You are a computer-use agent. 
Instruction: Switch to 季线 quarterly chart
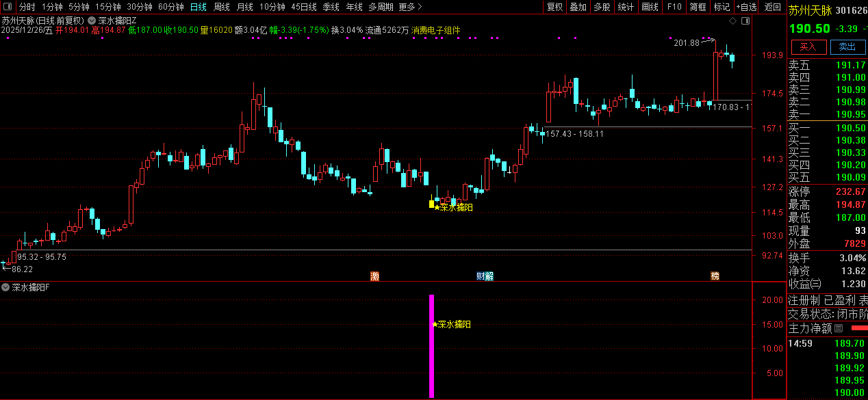(331, 7)
